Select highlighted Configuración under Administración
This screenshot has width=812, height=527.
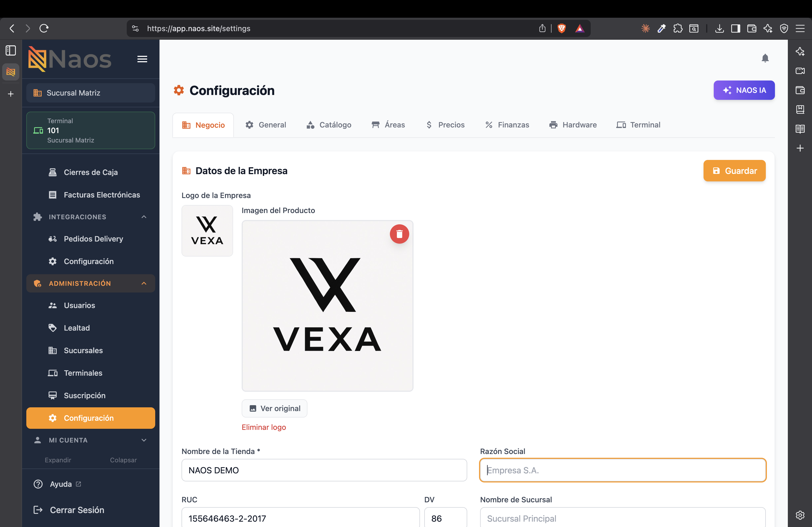point(90,418)
